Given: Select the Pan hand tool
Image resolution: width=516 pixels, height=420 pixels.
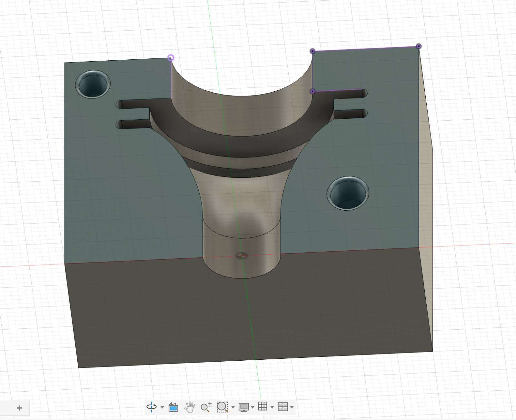Looking at the screenshot, I should (x=190, y=407).
